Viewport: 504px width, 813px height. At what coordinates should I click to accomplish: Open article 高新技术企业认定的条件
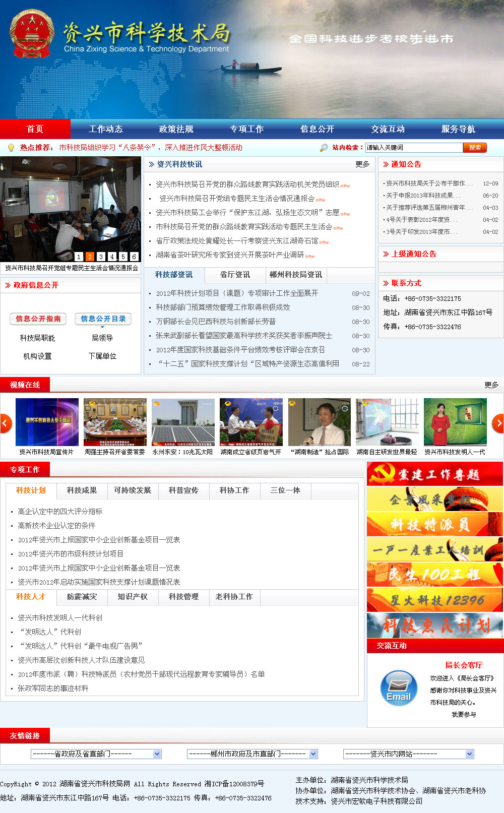(x=56, y=526)
